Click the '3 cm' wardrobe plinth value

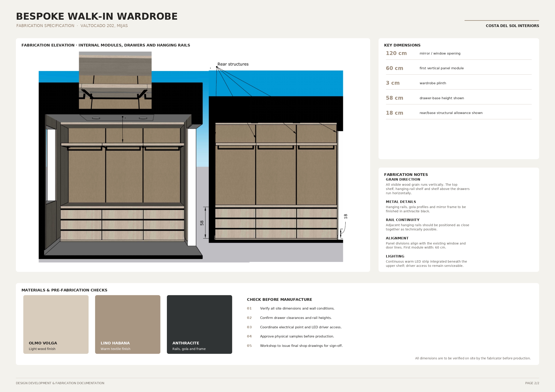393,83
